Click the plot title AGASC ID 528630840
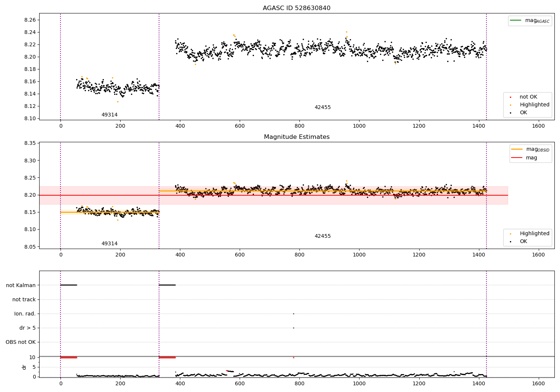 point(296,8)
